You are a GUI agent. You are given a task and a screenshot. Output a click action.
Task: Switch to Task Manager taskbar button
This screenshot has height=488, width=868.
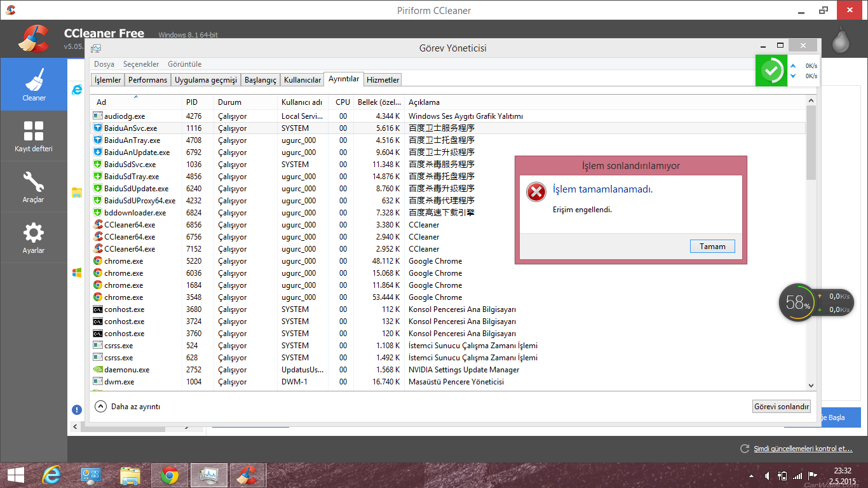coord(208,475)
